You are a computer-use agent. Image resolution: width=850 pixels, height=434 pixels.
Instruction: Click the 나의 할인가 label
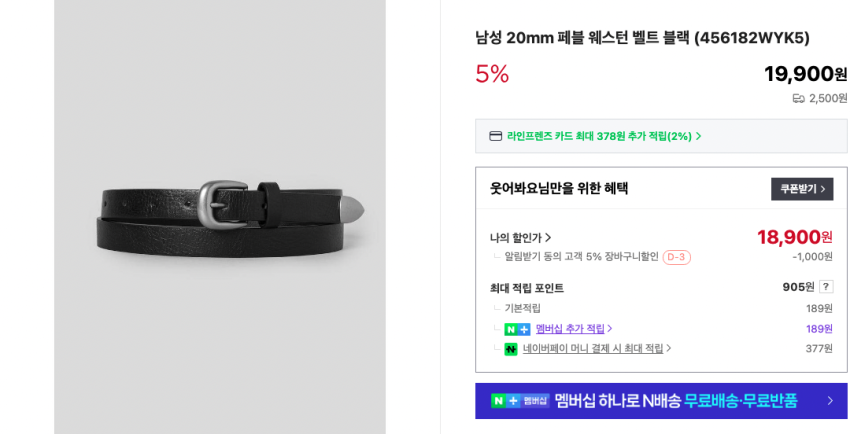[x=515, y=238]
